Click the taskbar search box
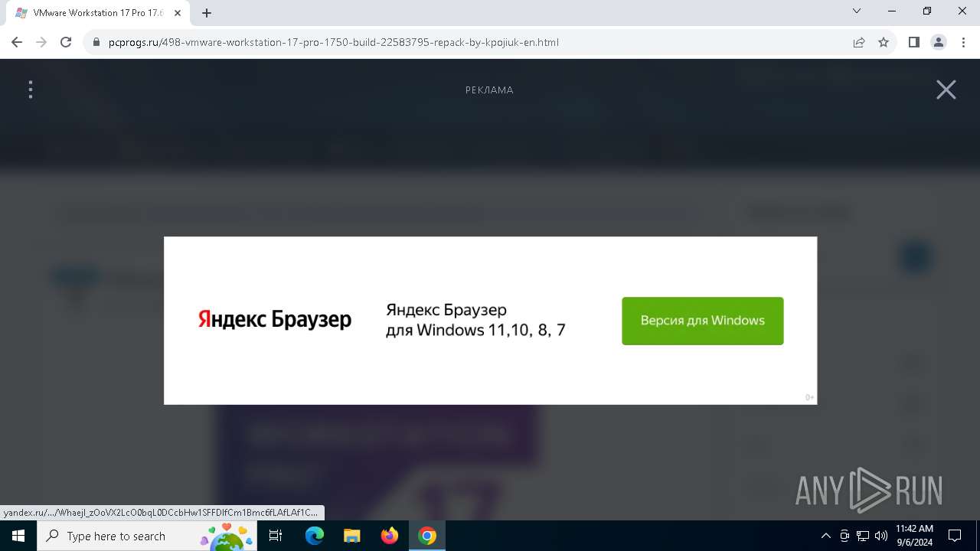 coord(147,536)
